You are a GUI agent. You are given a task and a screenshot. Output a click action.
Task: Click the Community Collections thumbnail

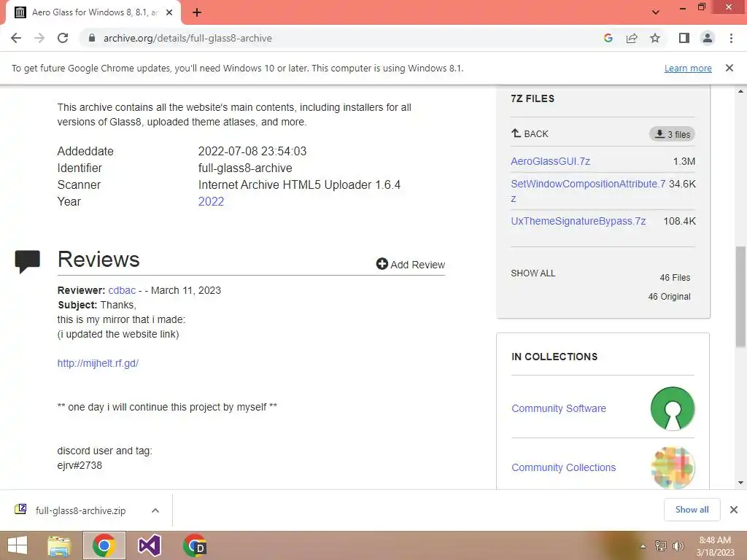coord(673,467)
